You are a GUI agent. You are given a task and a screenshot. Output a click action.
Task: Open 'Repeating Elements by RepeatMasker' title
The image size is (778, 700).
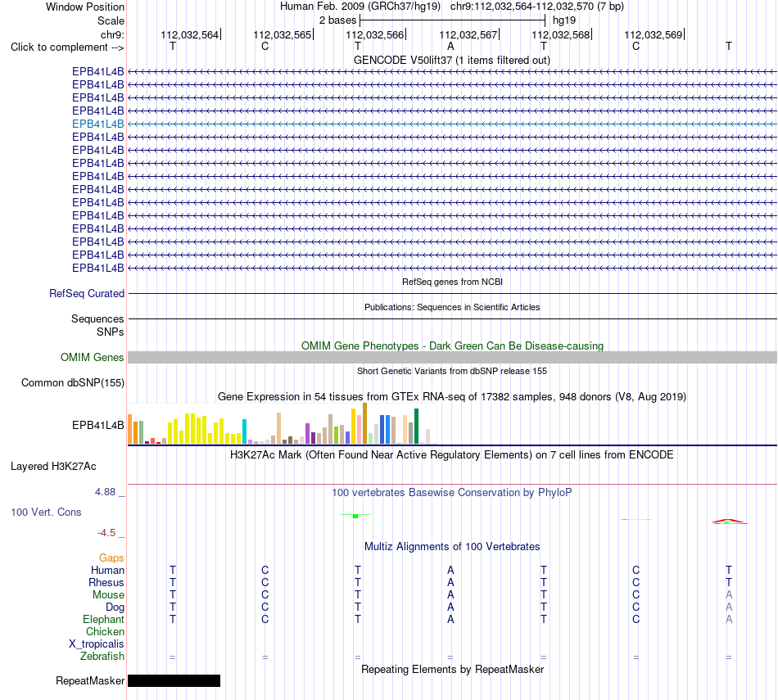tap(452, 669)
